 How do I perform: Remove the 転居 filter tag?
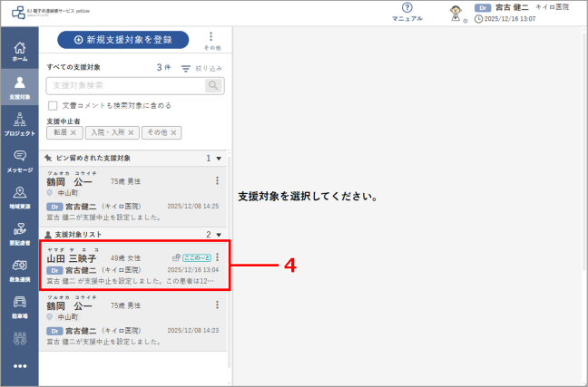[73, 132]
